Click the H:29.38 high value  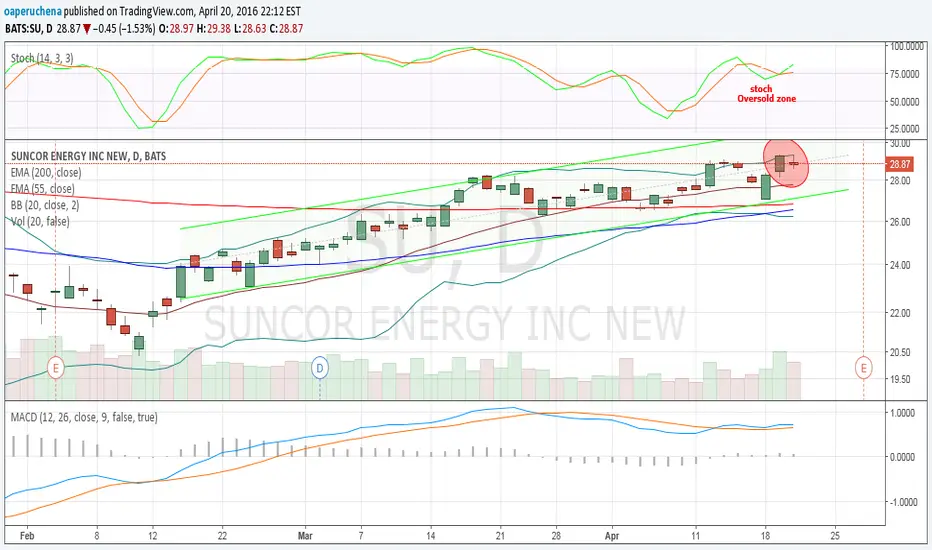214,28
